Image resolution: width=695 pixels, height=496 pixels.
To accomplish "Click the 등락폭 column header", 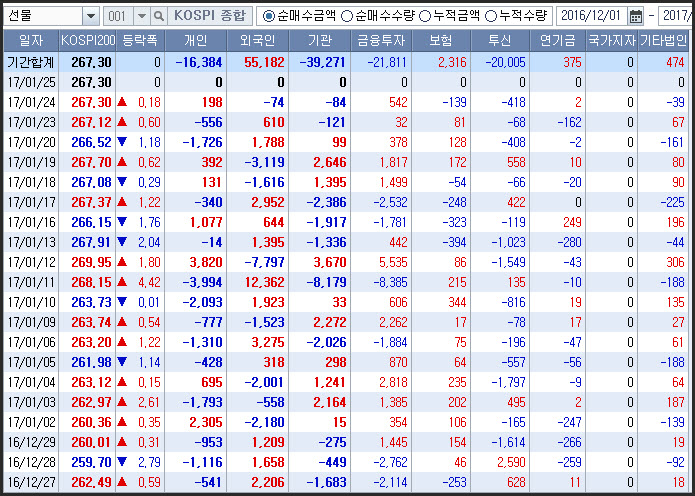I will point(140,41).
